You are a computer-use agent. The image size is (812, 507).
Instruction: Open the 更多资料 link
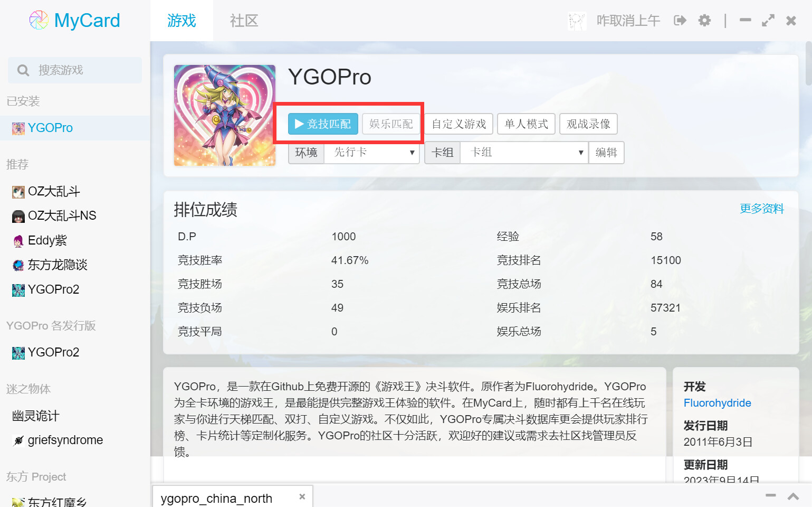pos(762,209)
